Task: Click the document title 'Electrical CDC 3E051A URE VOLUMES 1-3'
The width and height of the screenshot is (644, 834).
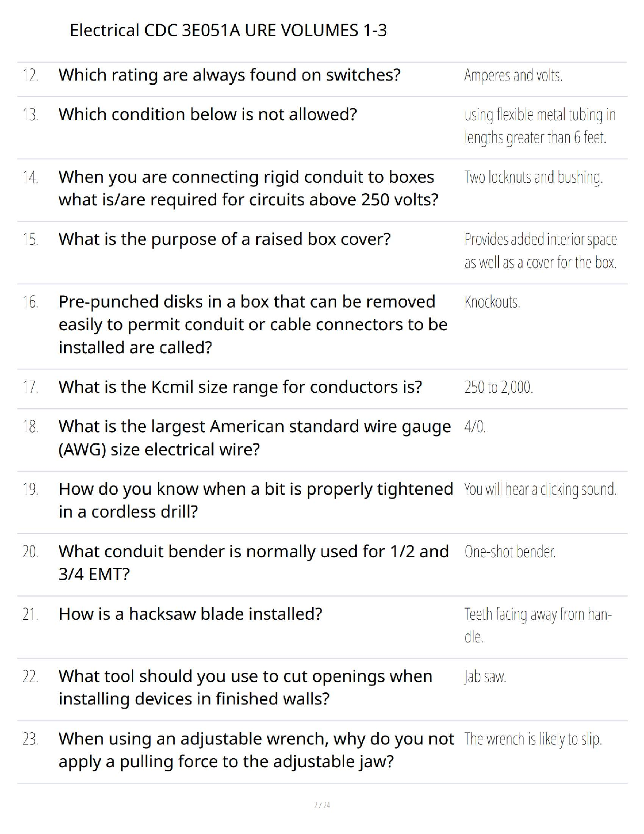Action: pyautogui.click(x=228, y=30)
